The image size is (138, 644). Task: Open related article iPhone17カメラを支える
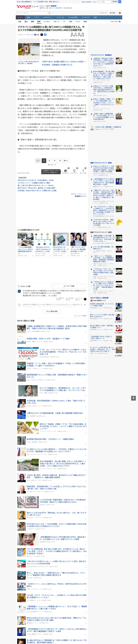pyautogui.click(x=36, y=180)
